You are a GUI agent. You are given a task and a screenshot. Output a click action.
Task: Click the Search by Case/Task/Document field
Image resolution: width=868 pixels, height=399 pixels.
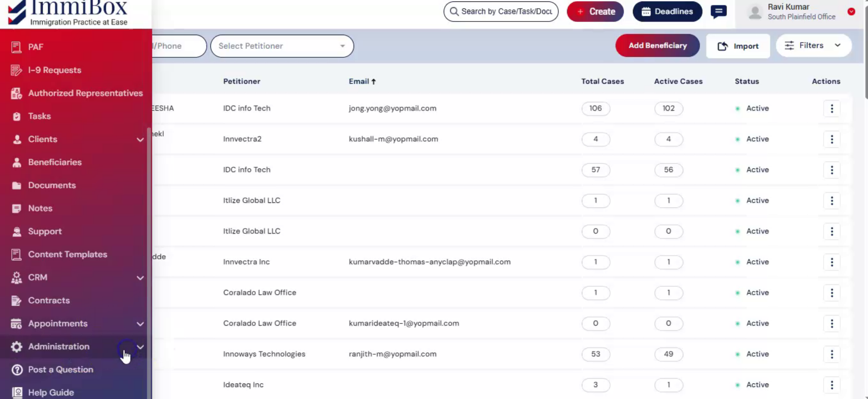pyautogui.click(x=501, y=12)
